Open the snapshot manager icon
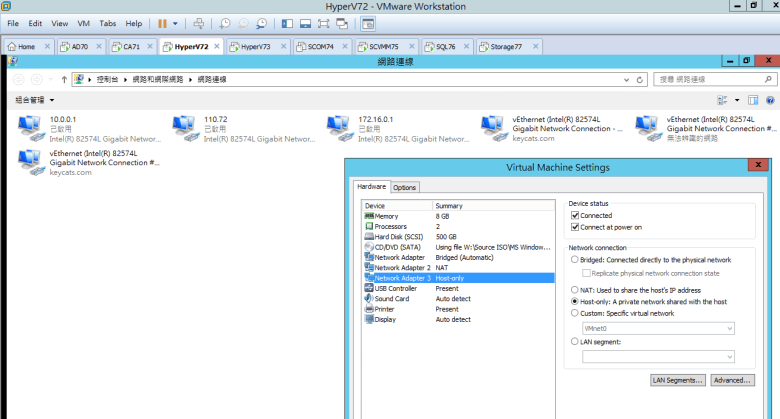The height and width of the screenshot is (419, 780). [x=261, y=22]
